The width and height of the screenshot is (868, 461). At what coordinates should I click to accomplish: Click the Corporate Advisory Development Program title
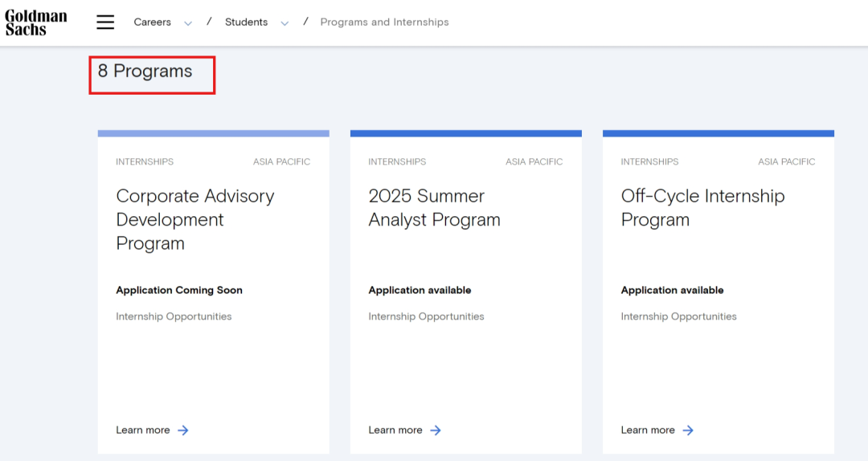[x=194, y=220]
